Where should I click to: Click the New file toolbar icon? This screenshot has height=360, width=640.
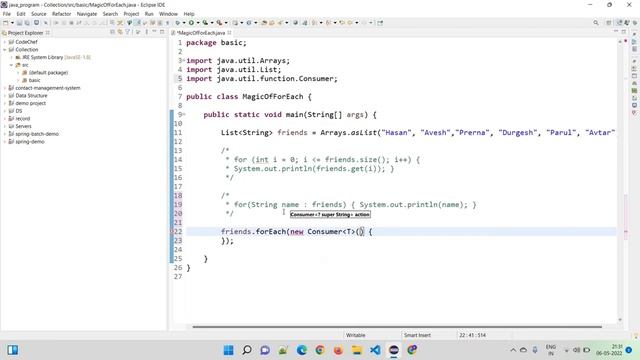(x=5, y=23)
